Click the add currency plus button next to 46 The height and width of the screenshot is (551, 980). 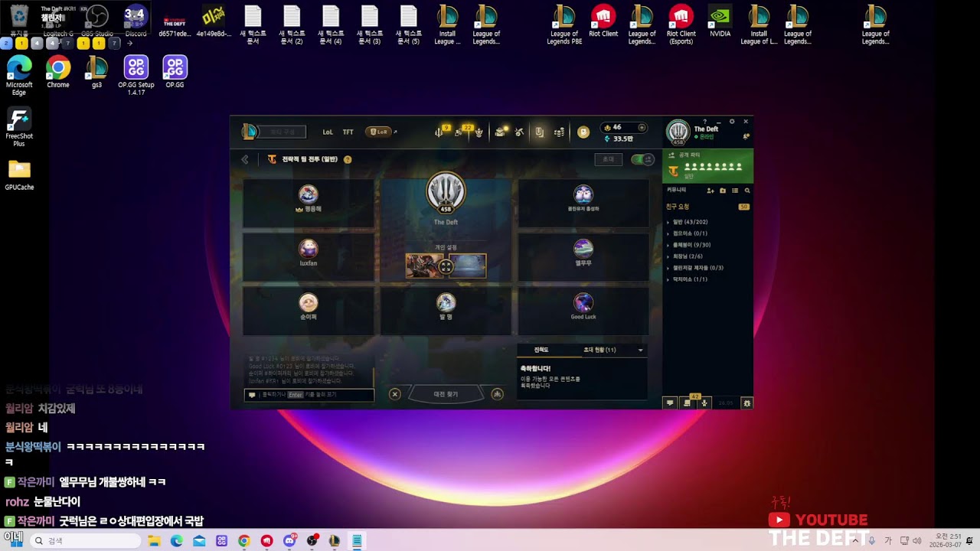[x=642, y=127]
